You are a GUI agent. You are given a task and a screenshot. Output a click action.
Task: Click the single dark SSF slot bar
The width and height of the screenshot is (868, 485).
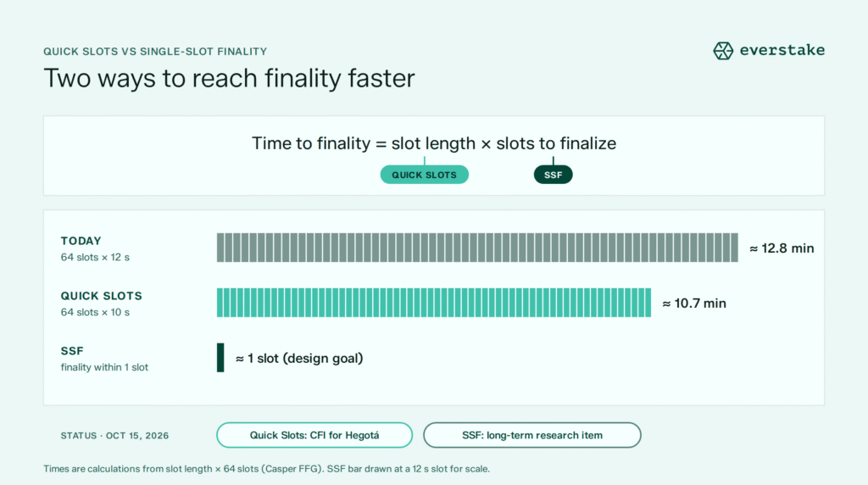coord(220,358)
